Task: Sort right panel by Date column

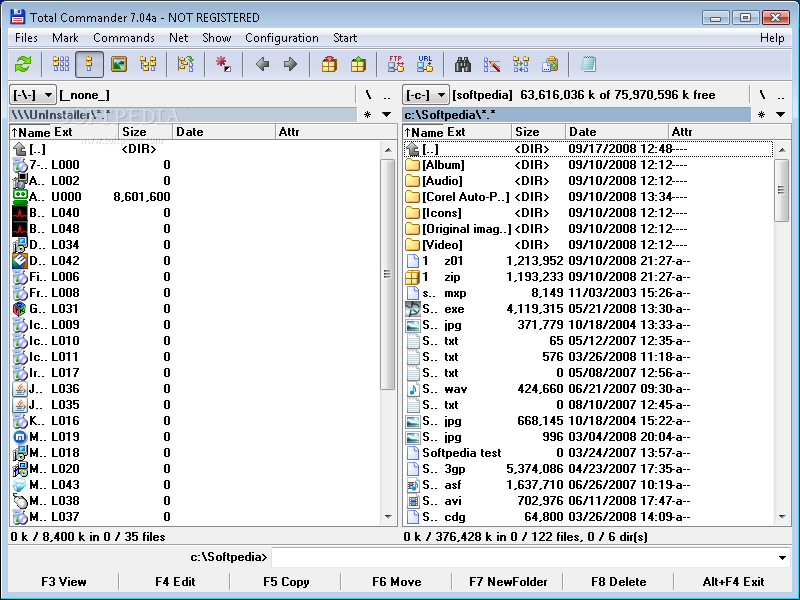Action: [616, 132]
